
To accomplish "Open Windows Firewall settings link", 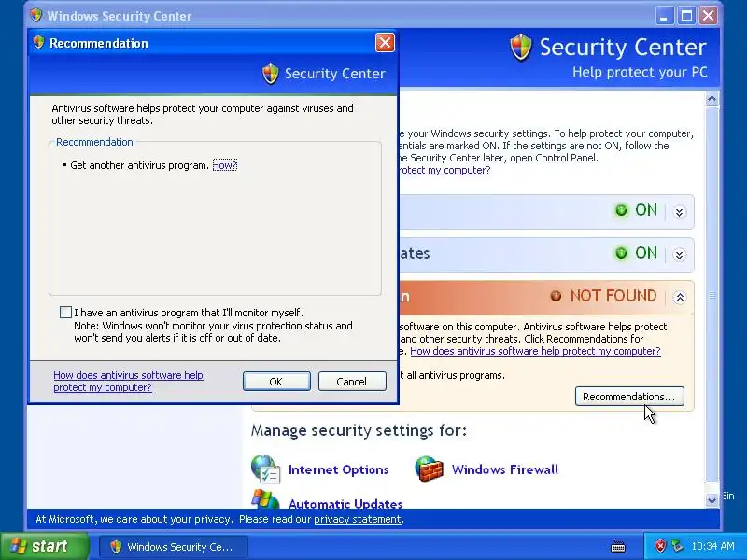I will click(x=504, y=469).
